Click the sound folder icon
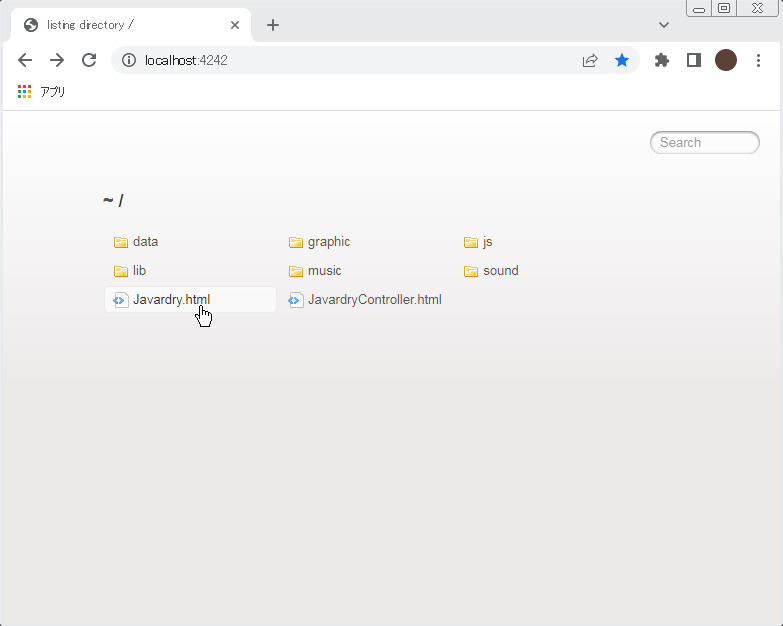The width and height of the screenshot is (783, 626). point(471,271)
